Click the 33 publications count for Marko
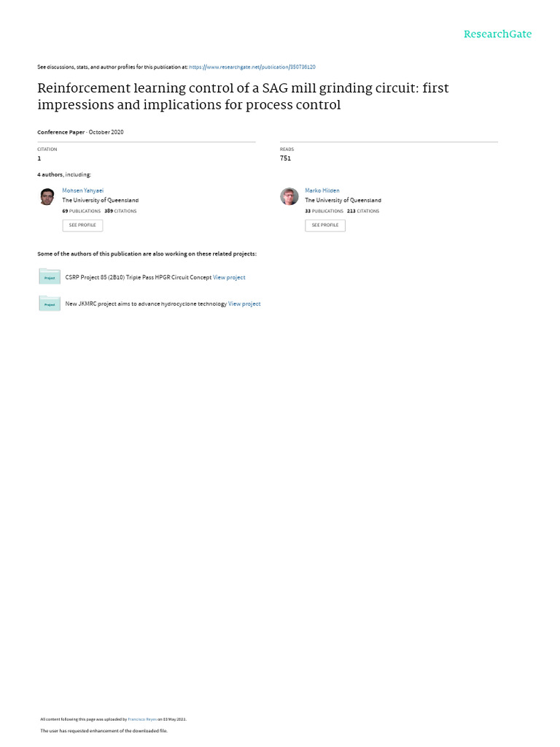The width and height of the screenshot is (560, 747). [x=324, y=211]
